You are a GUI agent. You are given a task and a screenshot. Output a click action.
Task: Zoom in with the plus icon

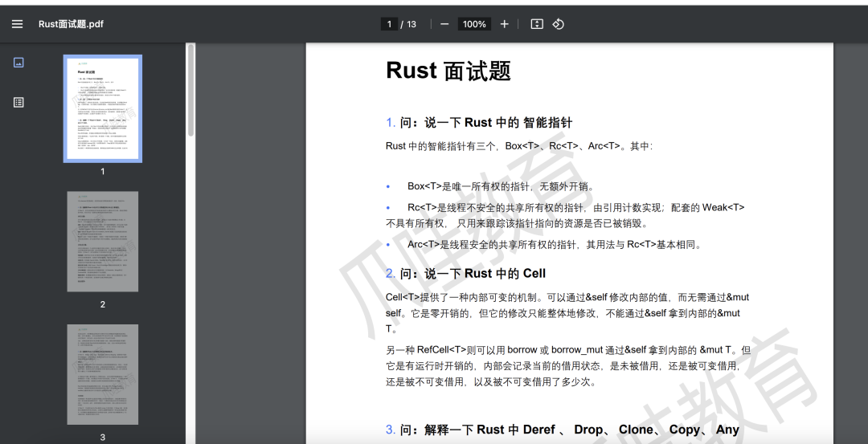pos(504,24)
